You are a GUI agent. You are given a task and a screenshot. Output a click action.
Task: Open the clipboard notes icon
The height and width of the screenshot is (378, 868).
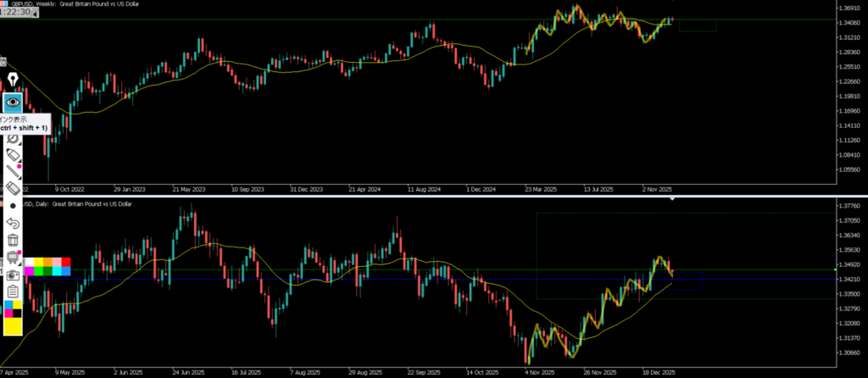pos(13,292)
